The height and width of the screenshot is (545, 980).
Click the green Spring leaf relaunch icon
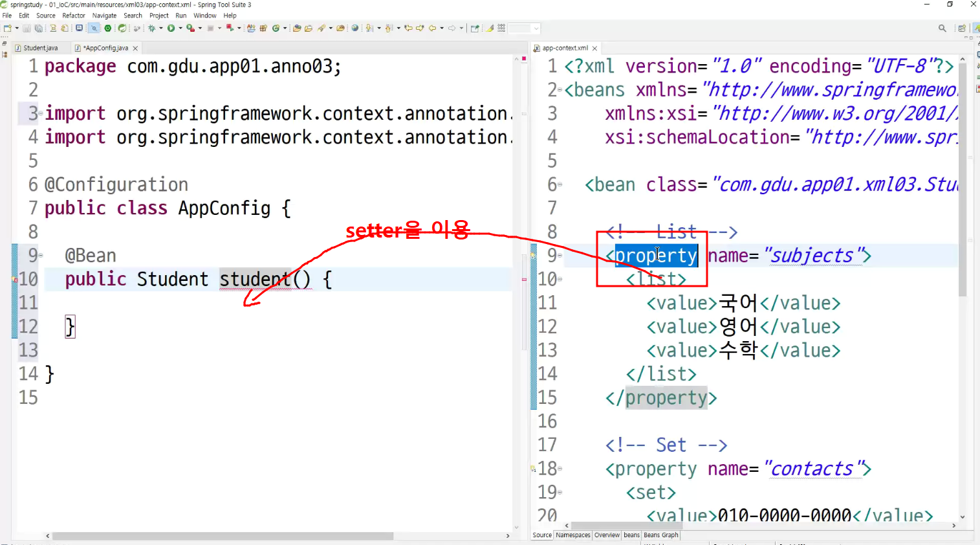[122, 28]
